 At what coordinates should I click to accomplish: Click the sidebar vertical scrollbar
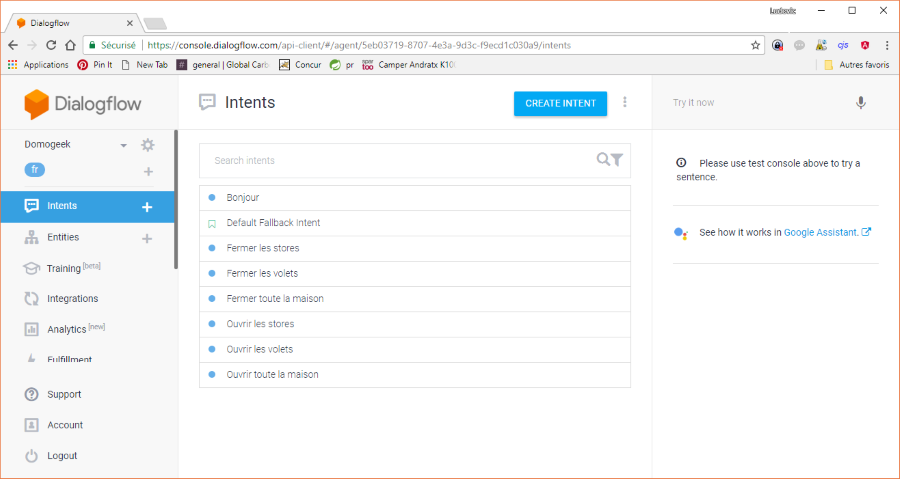click(176, 200)
